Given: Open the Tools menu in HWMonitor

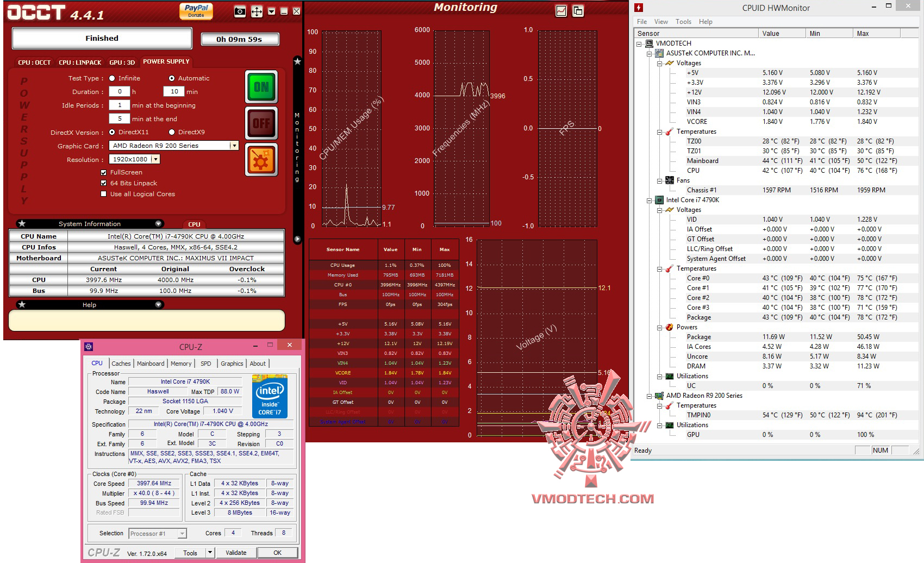Looking at the screenshot, I should tap(683, 22).
